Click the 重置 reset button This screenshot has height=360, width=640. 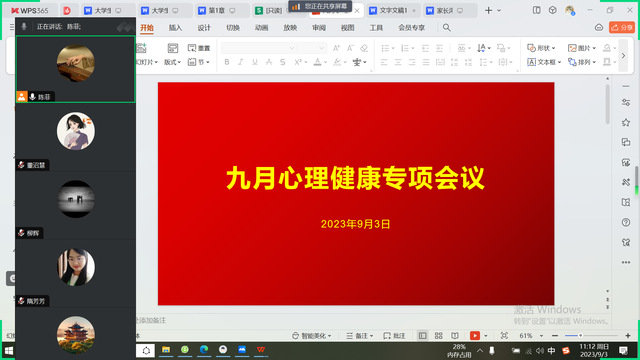tap(199, 48)
